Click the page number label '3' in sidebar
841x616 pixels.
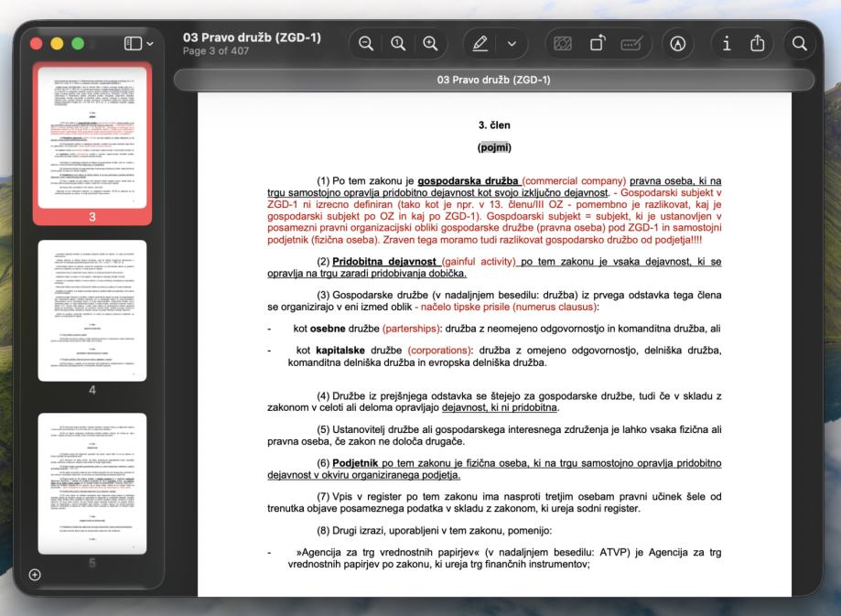pyautogui.click(x=92, y=217)
